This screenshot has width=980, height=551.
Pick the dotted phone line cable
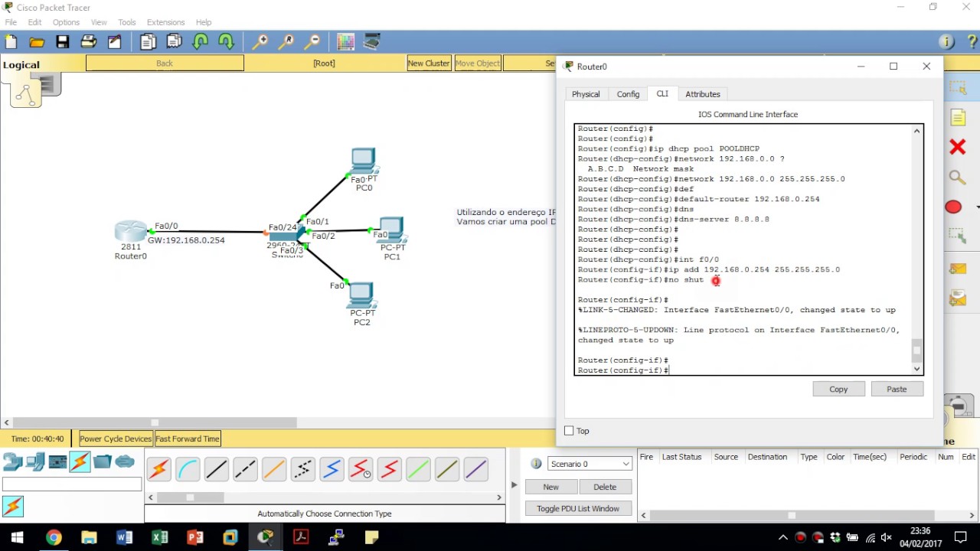click(303, 469)
